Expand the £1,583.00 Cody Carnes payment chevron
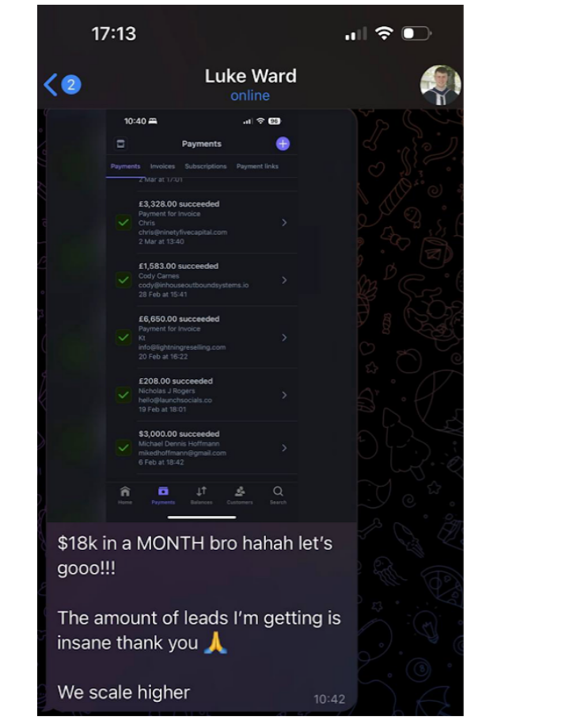Image resolution: width=581 pixels, height=728 pixels. [284, 280]
